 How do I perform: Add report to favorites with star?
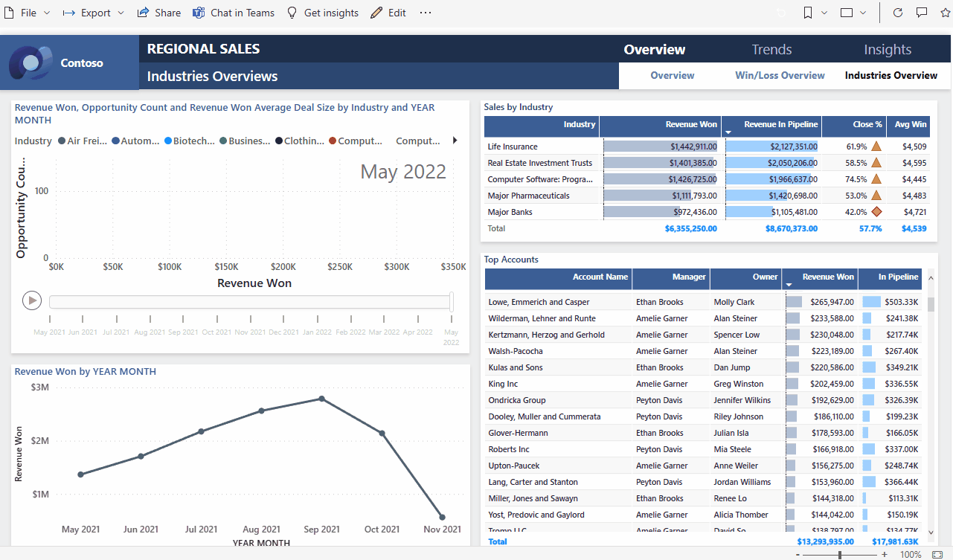pos(943,13)
